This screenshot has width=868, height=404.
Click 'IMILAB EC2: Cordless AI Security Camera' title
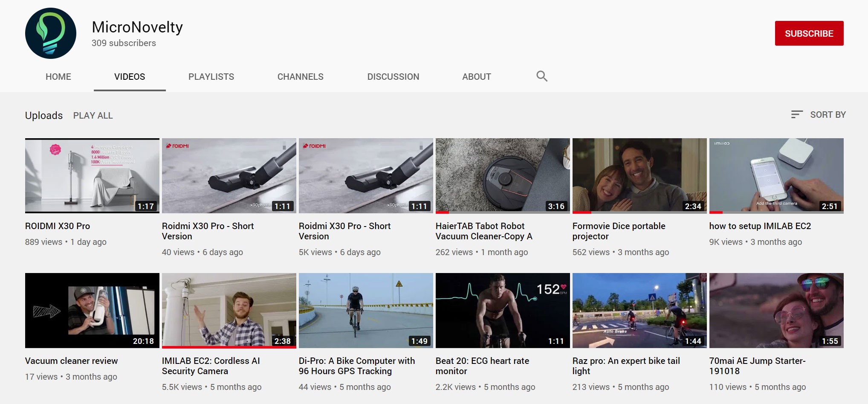211,366
